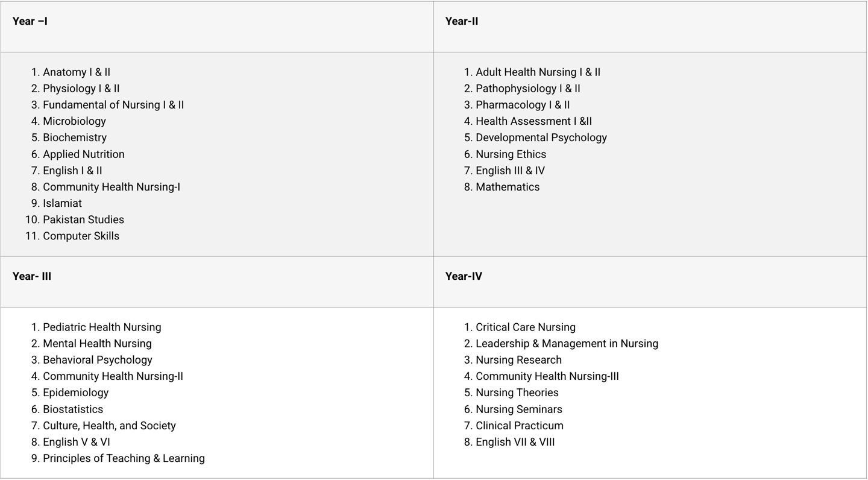The height and width of the screenshot is (480, 868).
Task: Click the Year-IV section header
Action: [x=464, y=277]
